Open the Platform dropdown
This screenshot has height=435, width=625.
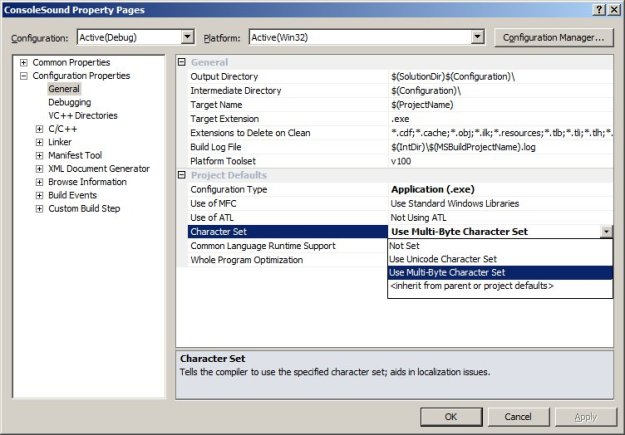tap(477, 37)
